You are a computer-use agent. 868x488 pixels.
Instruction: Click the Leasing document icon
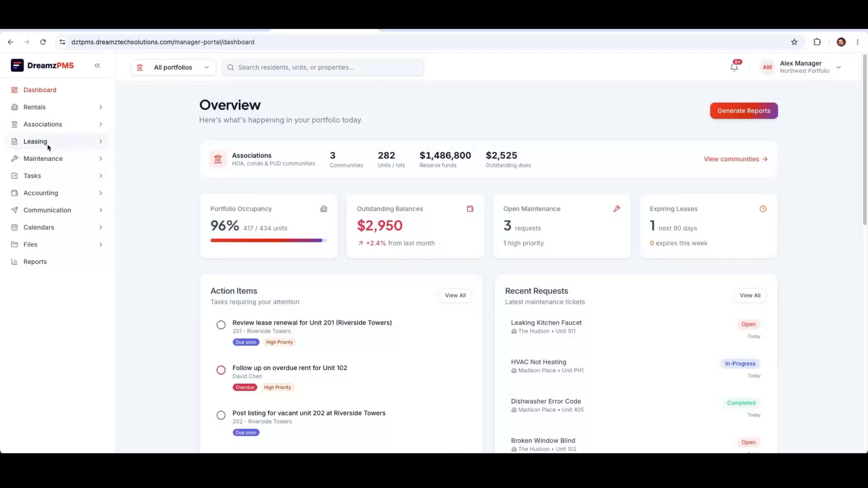(14, 141)
